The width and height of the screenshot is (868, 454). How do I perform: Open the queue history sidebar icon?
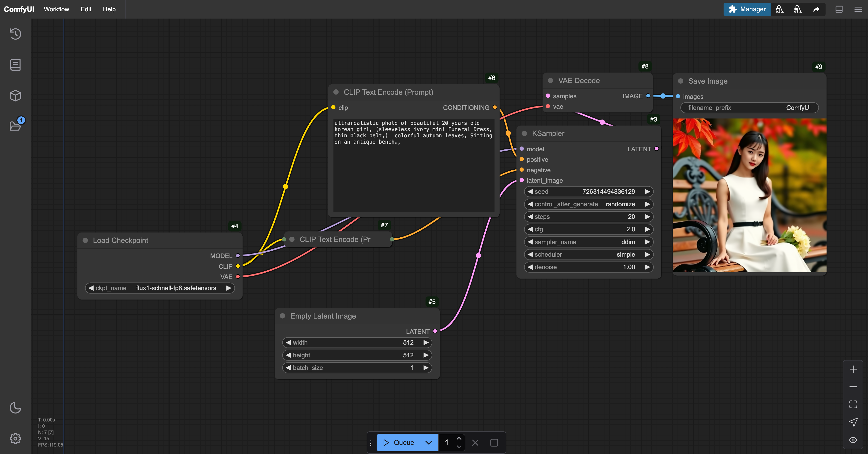pyautogui.click(x=15, y=34)
